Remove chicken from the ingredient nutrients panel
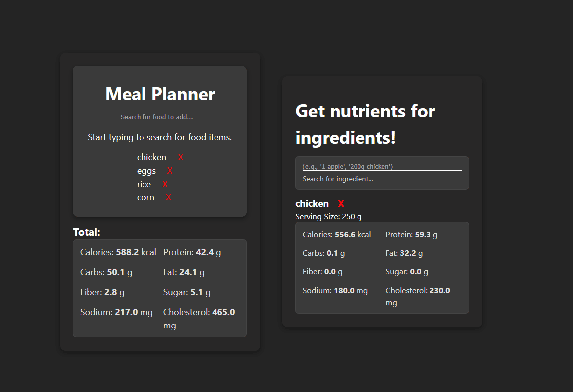 341,204
